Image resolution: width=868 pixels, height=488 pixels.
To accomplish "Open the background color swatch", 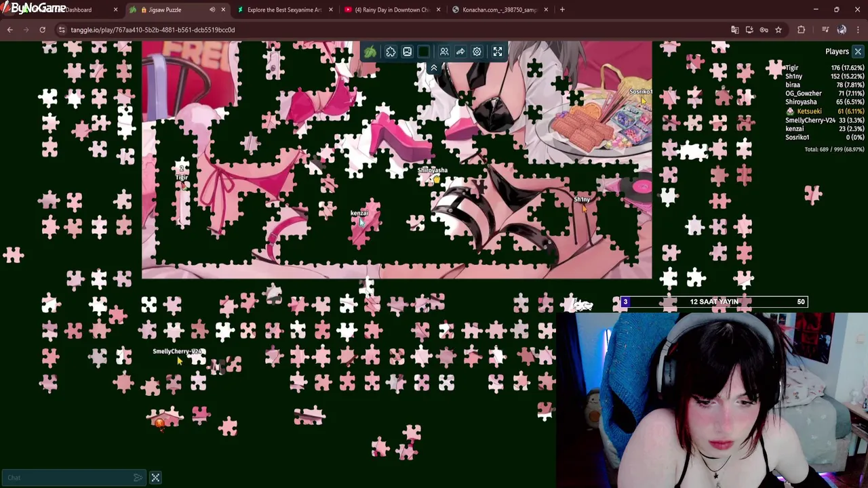I will point(423,52).
